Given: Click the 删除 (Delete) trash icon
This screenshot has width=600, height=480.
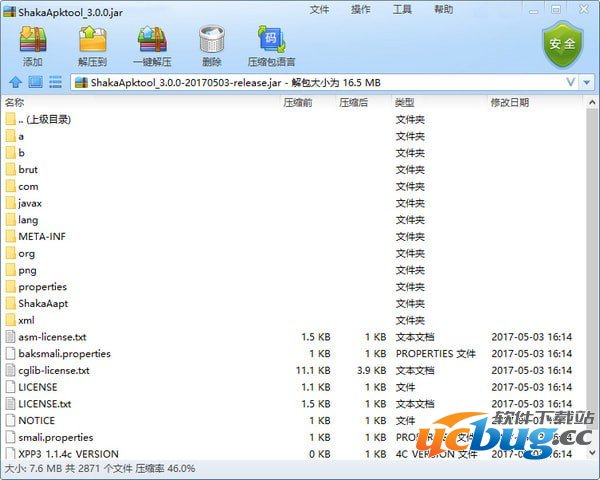Looking at the screenshot, I should (x=212, y=39).
